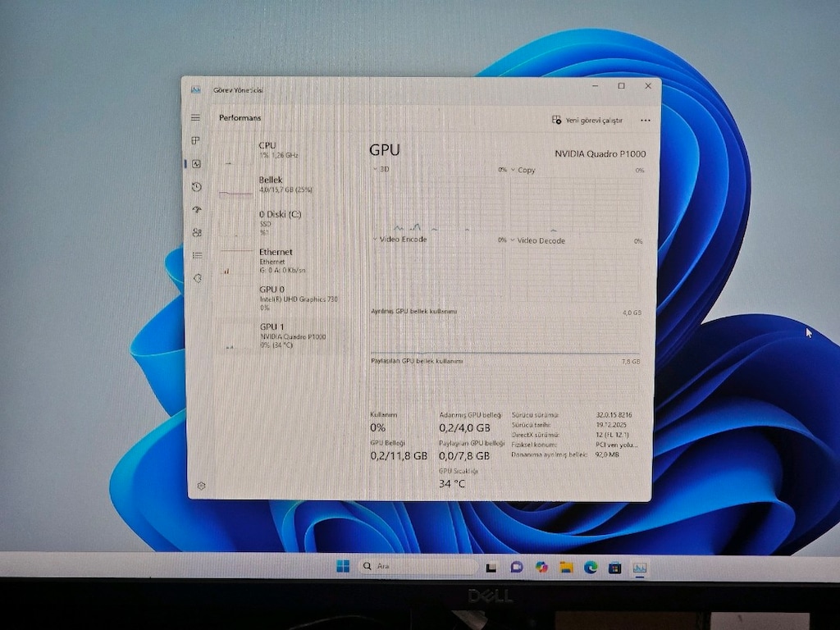840x630 pixels.
Task: Open the Startup apps icon in sidebar
Action: (197, 209)
